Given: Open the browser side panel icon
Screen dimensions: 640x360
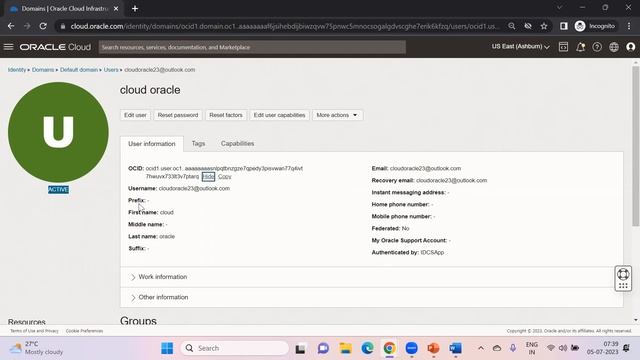Looking at the screenshot, I should tap(564, 26).
